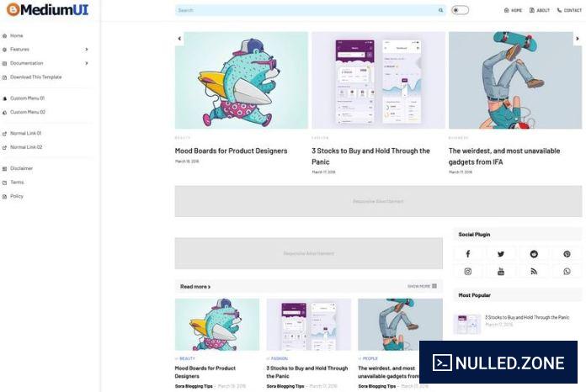
Task: Open the About menu item
Action: click(x=540, y=10)
